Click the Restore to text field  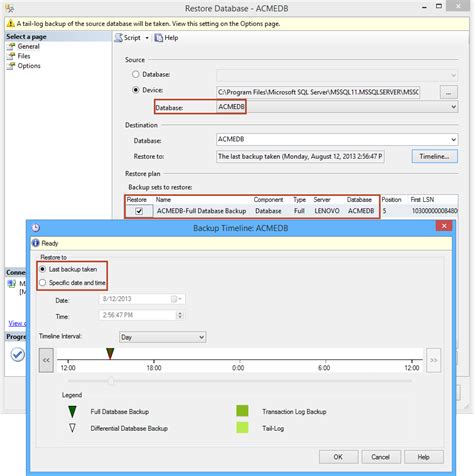(x=300, y=156)
